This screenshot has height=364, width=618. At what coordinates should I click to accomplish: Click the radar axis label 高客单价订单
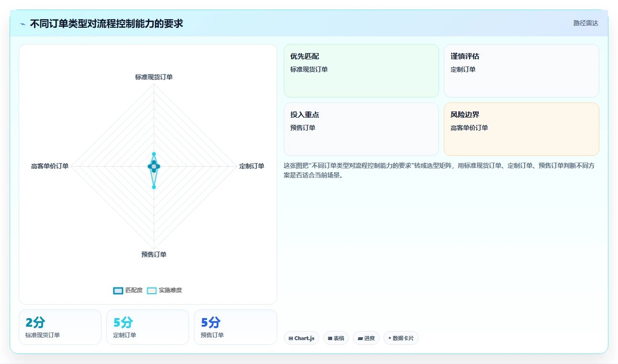[50, 166]
